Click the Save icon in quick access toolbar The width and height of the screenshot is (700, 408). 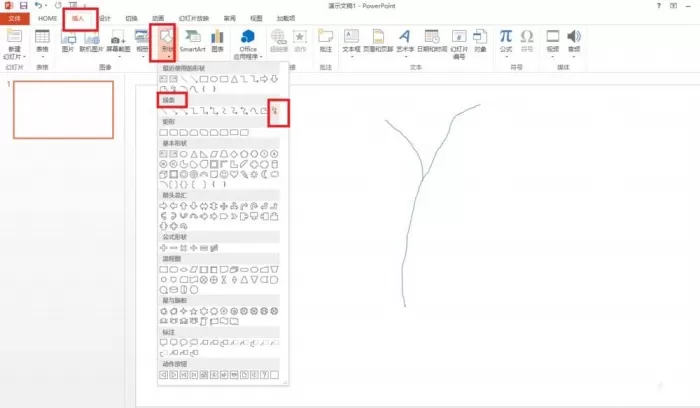click(x=24, y=5)
